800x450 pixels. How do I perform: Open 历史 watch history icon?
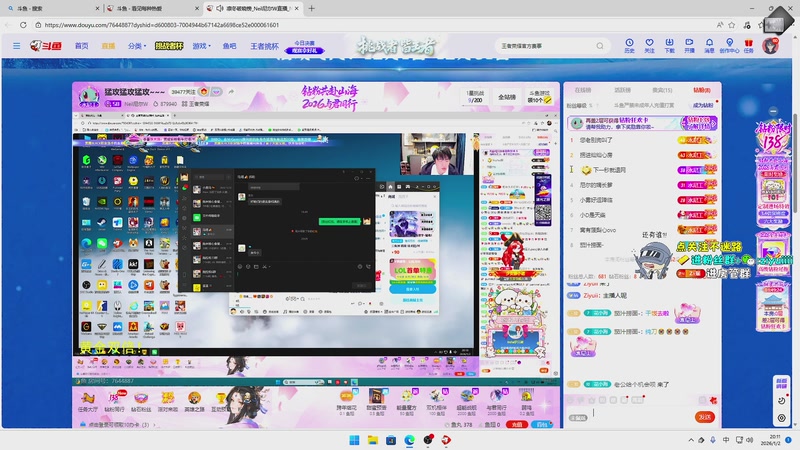click(630, 45)
